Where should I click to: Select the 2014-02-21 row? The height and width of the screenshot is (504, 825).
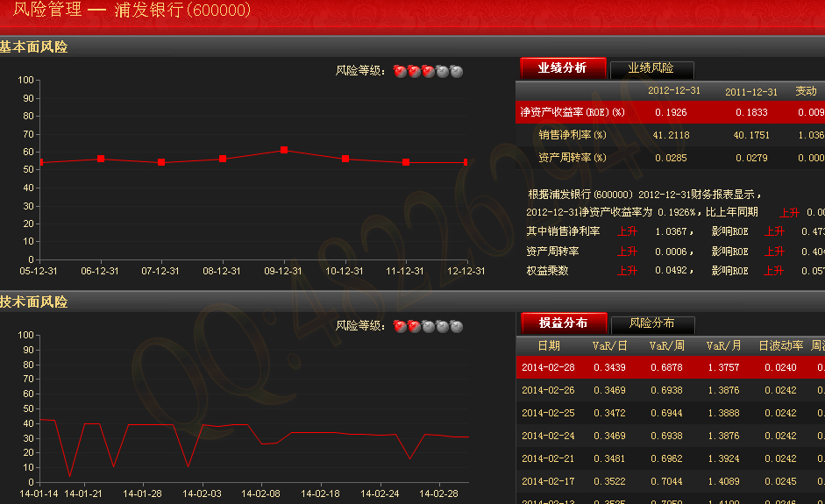pyautogui.click(x=671, y=458)
